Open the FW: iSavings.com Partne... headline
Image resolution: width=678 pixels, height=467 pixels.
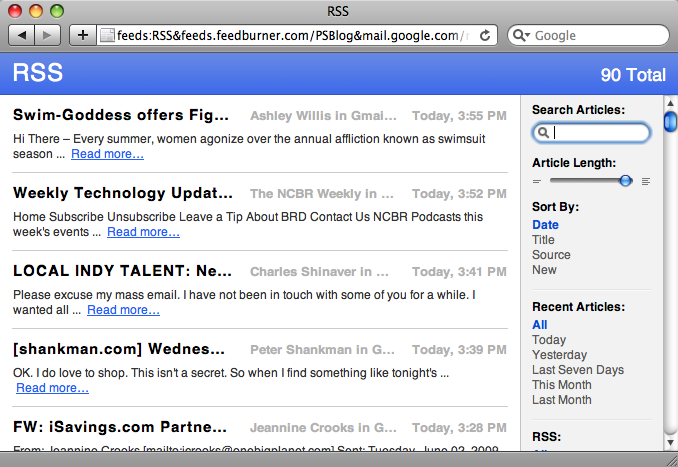pos(120,427)
